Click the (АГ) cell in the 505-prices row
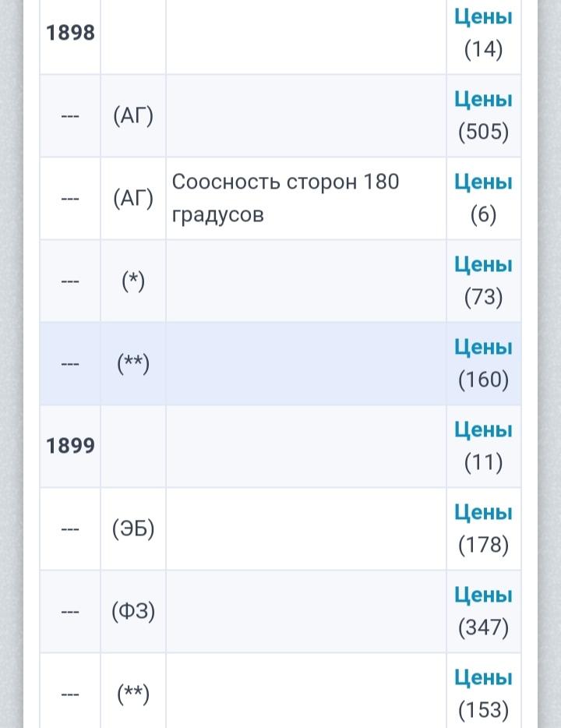Image resolution: width=561 pixels, height=728 pixels. pyautogui.click(x=133, y=116)
